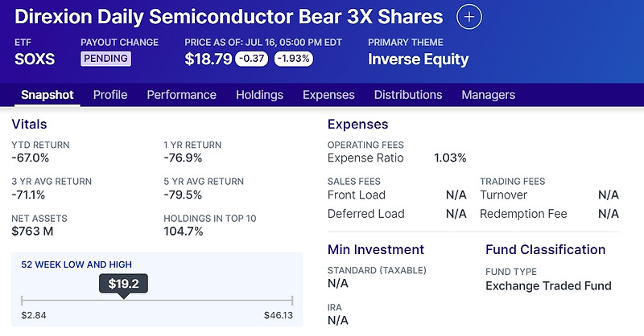Click the Vitals section heading
Viewport: 644px width, 336px height.
[x=29, y=125]
